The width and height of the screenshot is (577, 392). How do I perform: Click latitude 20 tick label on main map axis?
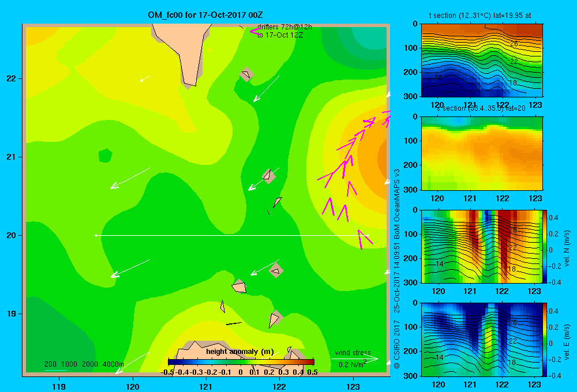[x=12, y=235]
